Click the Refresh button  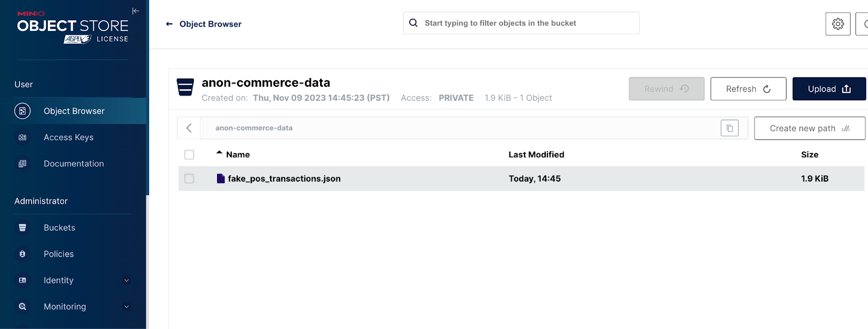tap(748, 89)
